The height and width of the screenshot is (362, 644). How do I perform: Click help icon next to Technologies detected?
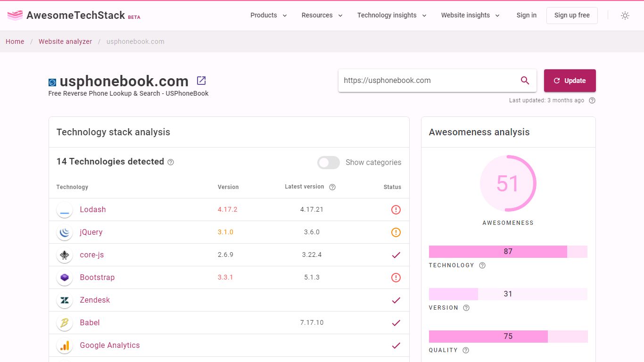pos(171,162)
